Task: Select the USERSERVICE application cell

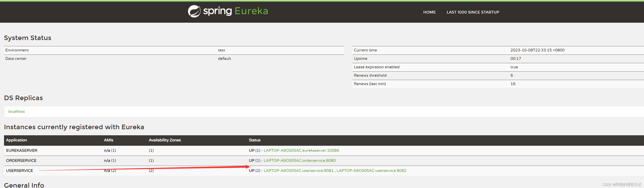Action: pyautogui.click(x=20, y=170)
